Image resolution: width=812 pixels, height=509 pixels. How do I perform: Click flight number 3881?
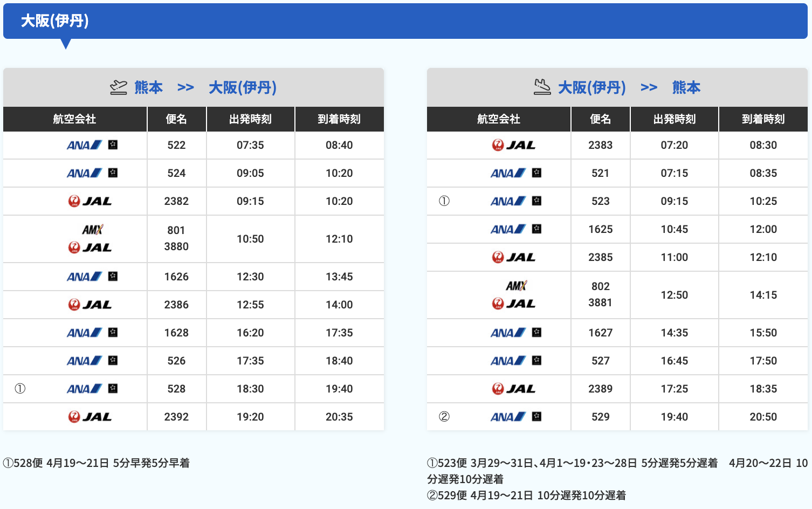point(601,302)
